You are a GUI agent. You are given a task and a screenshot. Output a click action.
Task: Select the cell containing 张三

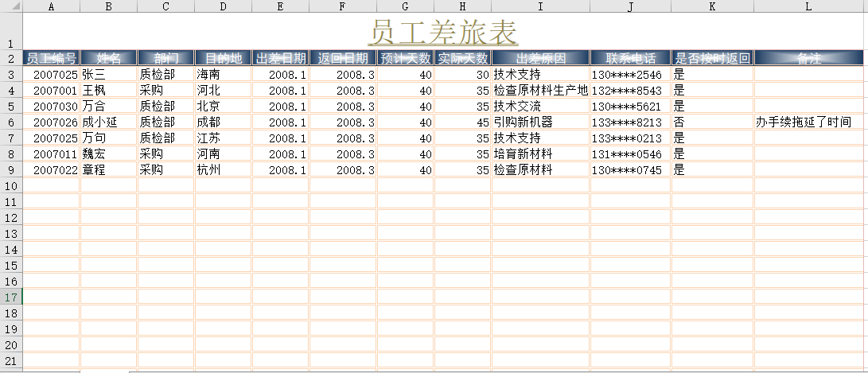108,74
